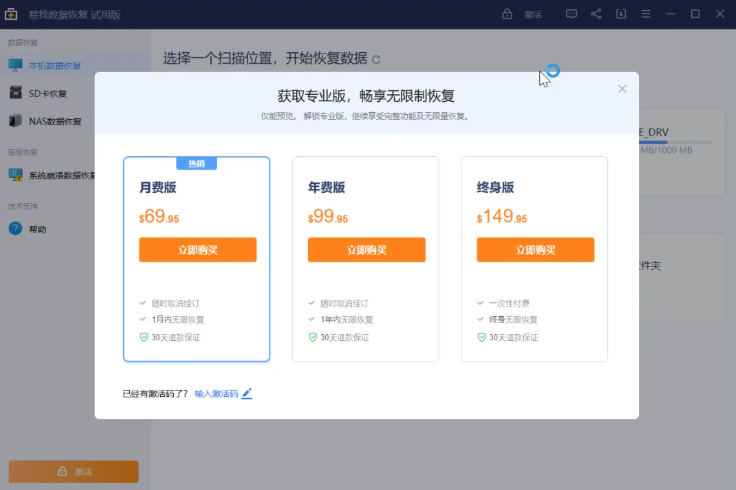Click 立即购买 for 终身版
Viewport: 736px width, 490px height.
pos(536,250)
